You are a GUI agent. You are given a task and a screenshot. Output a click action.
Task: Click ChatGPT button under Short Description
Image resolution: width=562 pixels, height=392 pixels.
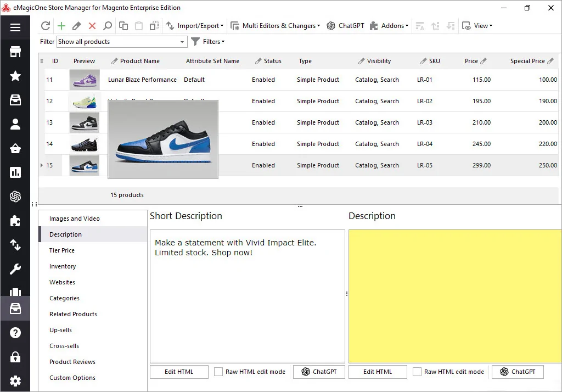tap(319, 372)
